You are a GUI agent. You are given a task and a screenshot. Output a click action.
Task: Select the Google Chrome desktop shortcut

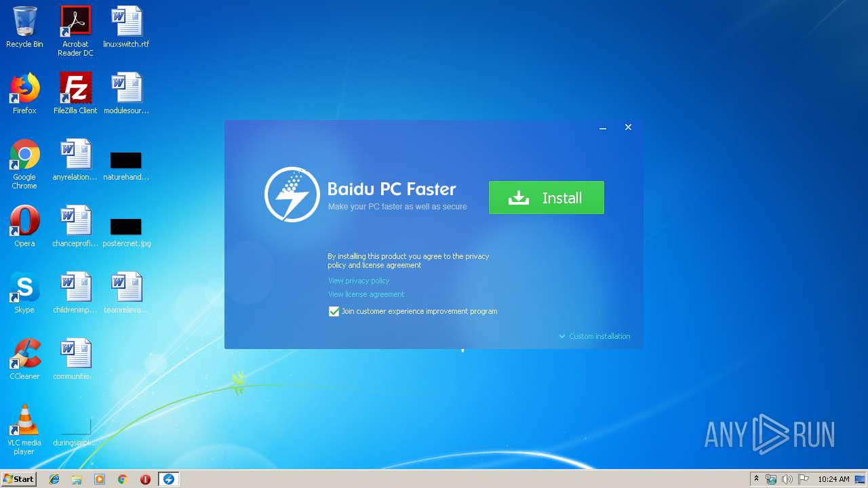[x=24, y=164]
